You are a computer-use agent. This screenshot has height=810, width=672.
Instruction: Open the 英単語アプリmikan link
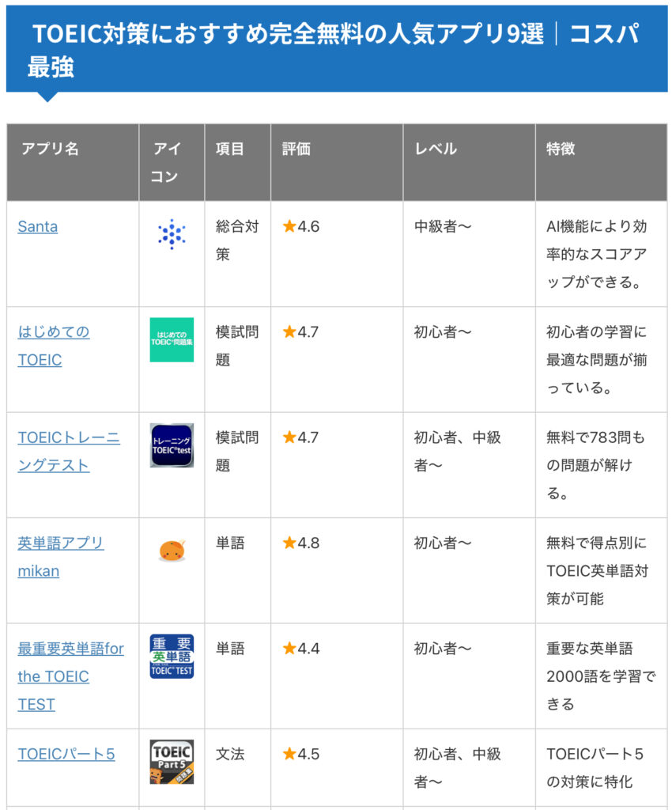(x=61, y=543)
